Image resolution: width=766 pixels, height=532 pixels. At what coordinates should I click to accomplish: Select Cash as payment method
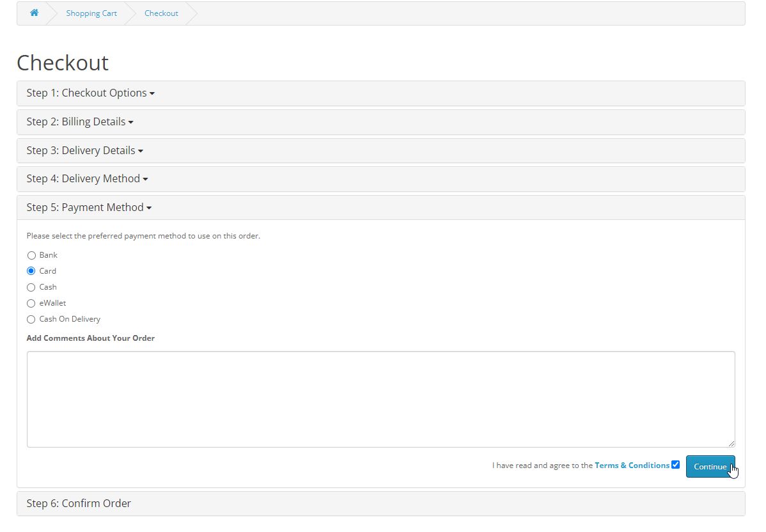pyautogui.click(x=31, y=288)
